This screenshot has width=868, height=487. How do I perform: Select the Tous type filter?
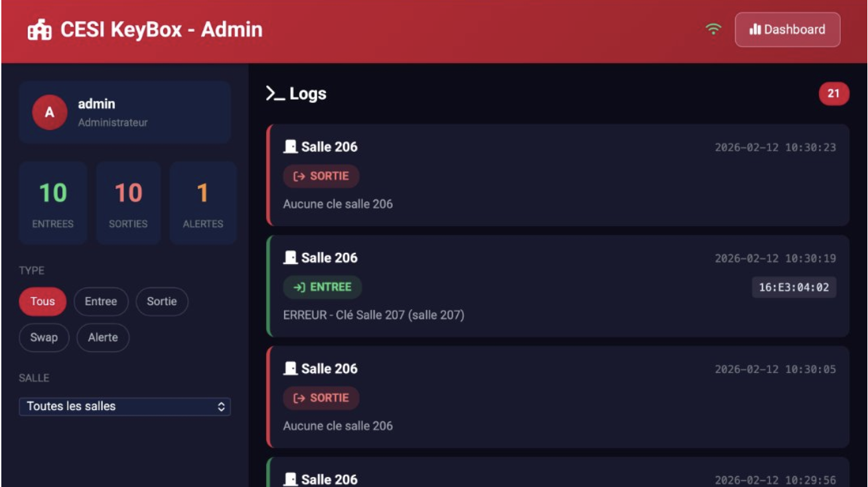(x=42, y=301)
